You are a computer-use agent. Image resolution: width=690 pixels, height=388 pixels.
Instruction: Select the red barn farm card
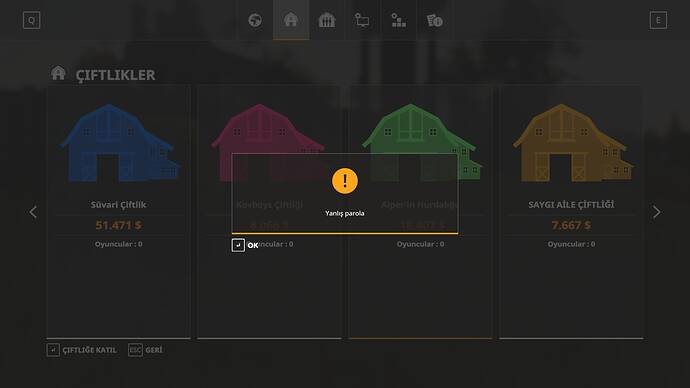pyautogui.click(x=269, y=211)
